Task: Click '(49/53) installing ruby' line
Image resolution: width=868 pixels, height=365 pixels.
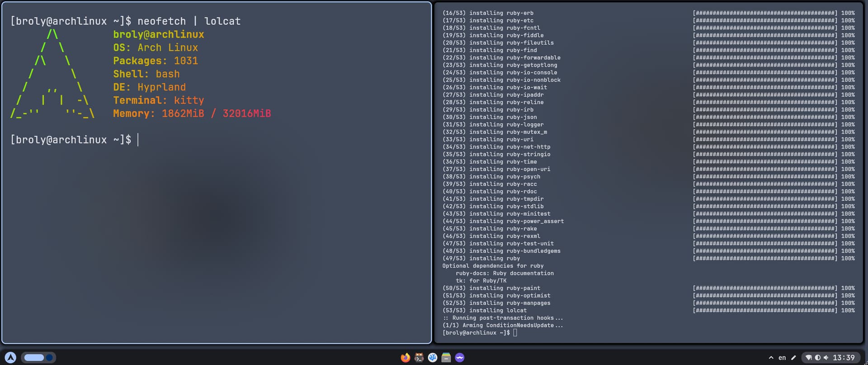Action: click(x=481, y=259)
